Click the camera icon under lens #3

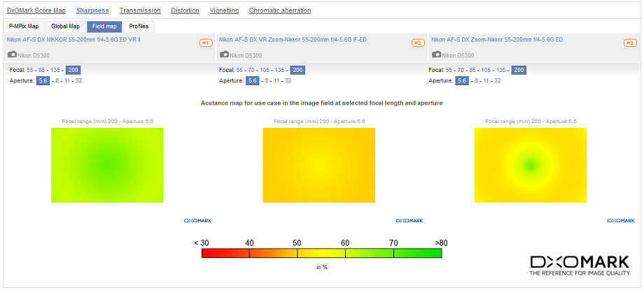pos(435,55)
